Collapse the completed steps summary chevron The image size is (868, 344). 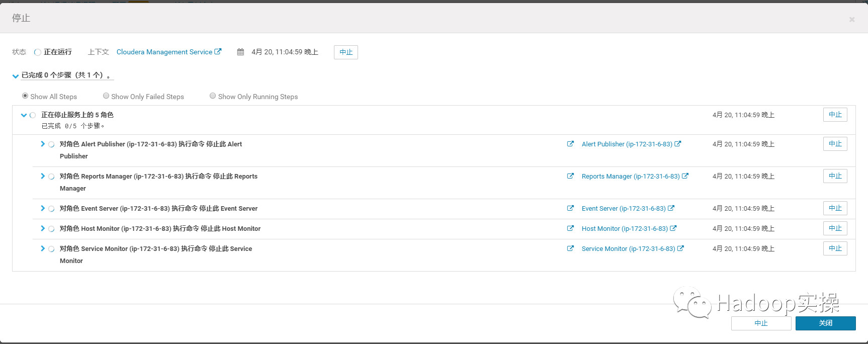(x=16, y=76)
